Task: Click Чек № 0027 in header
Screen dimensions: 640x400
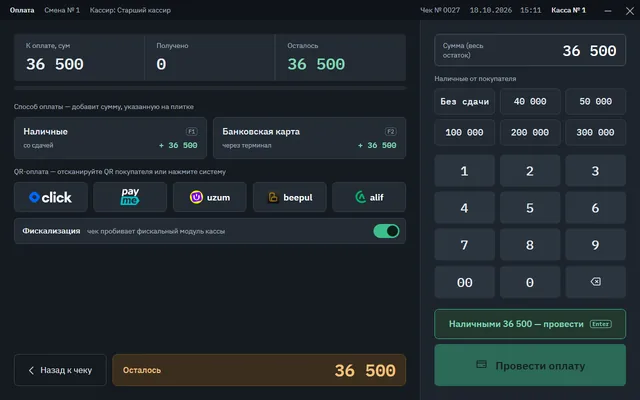Action: (x=440, y=10)
